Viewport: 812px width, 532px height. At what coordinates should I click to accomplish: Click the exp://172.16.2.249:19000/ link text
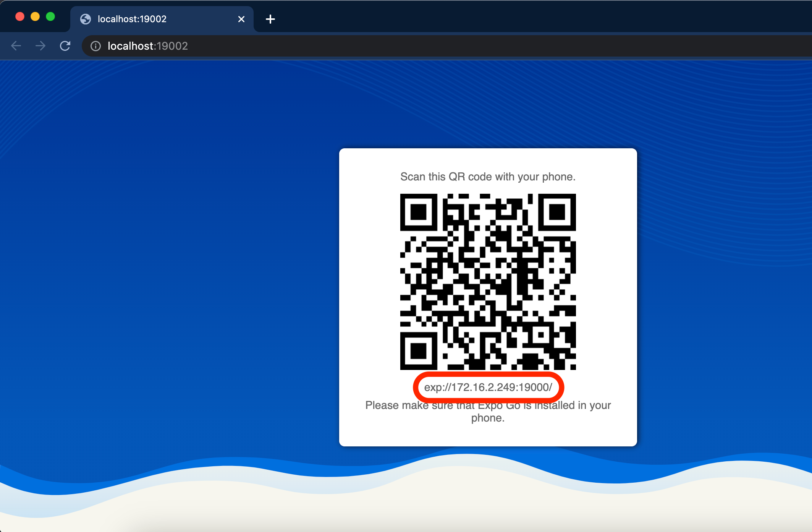[x=488, y=387]
